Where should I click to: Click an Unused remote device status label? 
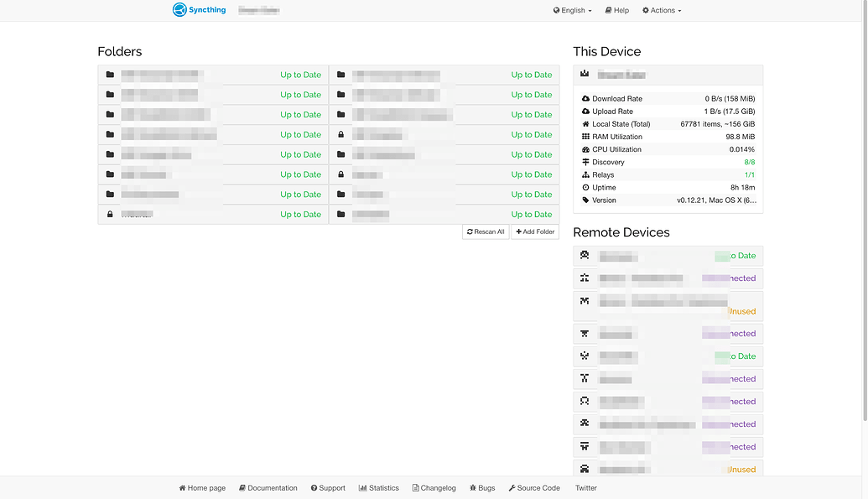point(741,311)
